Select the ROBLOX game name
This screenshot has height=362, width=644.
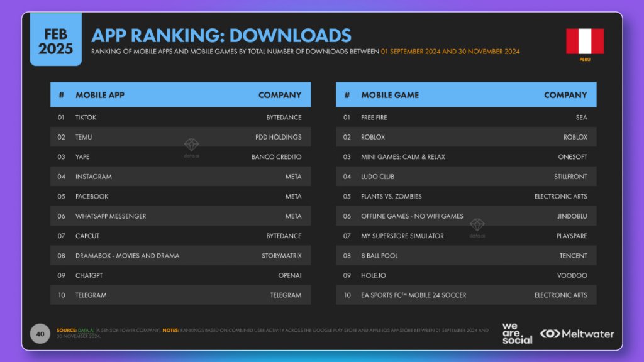(x=373, y=137)
